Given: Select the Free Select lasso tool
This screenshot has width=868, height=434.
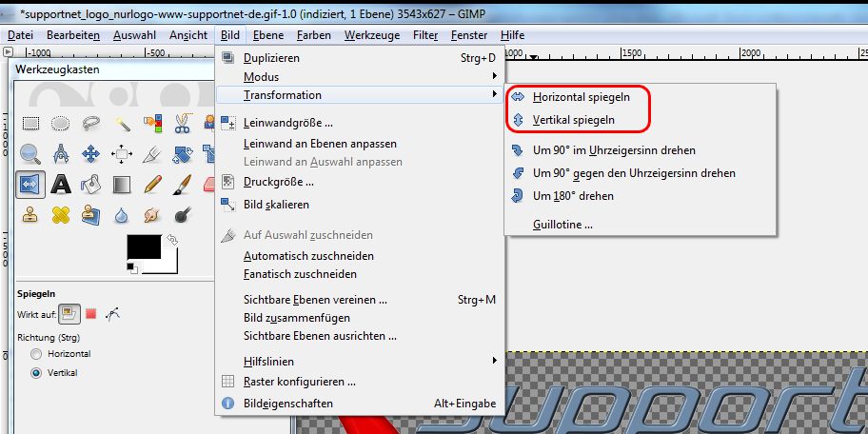Looking at the screenshot, I should click(90, 123).
